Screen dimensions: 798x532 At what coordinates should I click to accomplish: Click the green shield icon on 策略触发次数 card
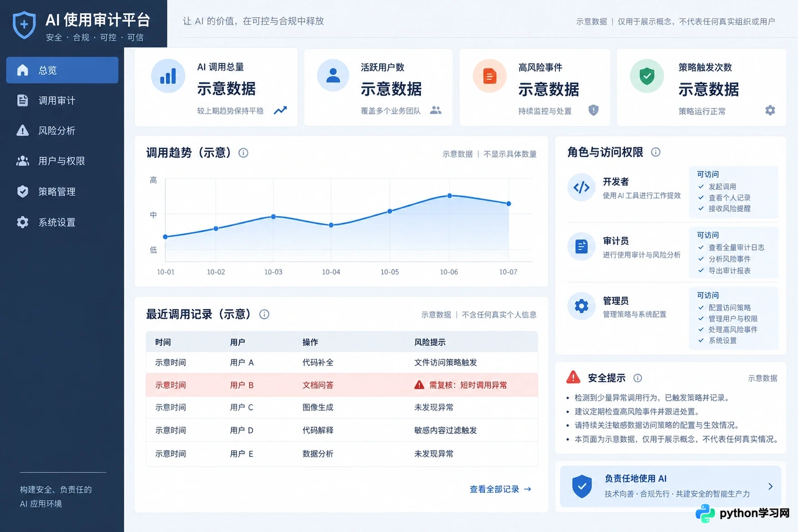pyautogui.click(x=647, y=76)
